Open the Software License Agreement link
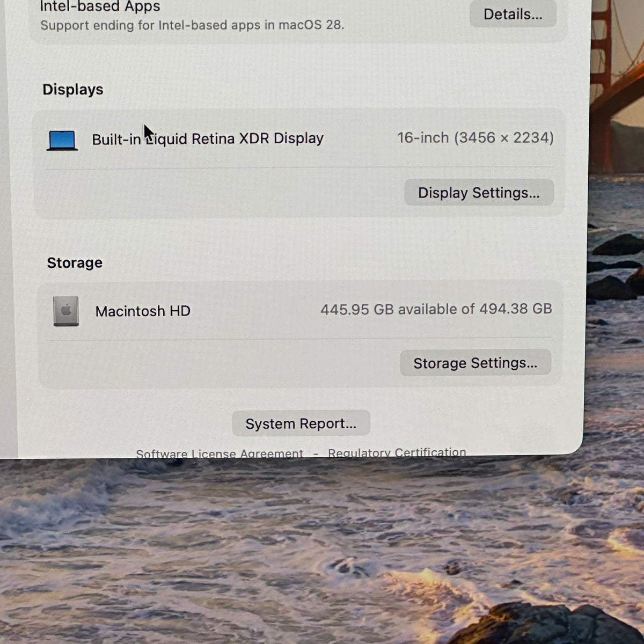This screenshot has width=644, height=644. pos(219,454)
